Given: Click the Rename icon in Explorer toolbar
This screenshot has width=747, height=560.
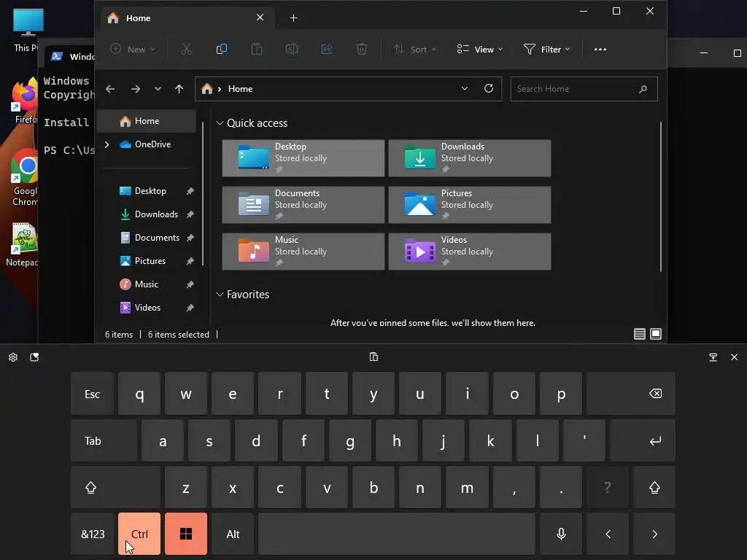Looking at the screenshot, I should pyautogui.click(x=292, y=49).
